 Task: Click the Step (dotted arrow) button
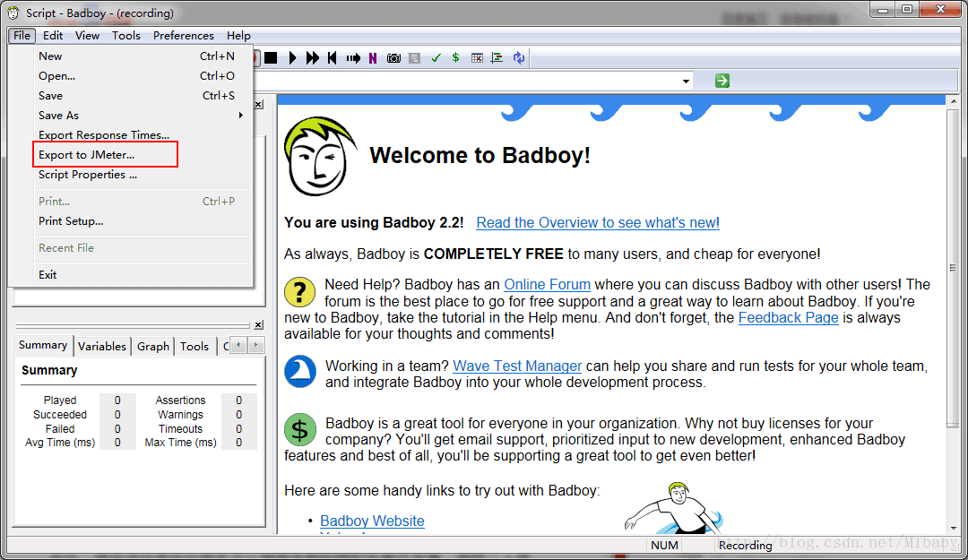tap(353, 58)
